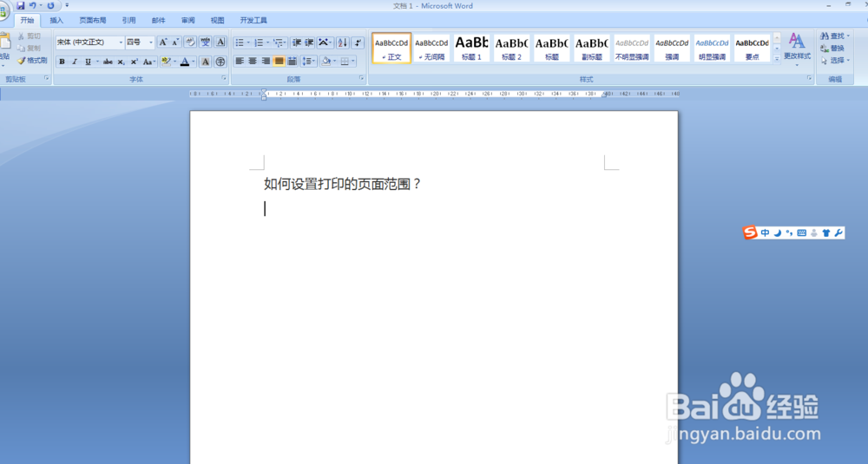
Task: Increase paragraph indent
Action: point(310,42)
